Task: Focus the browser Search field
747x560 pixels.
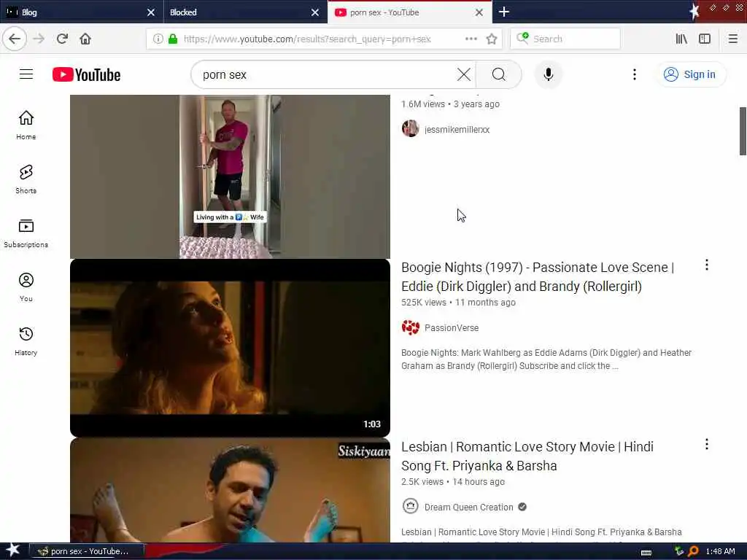Action: pos(565,39)
